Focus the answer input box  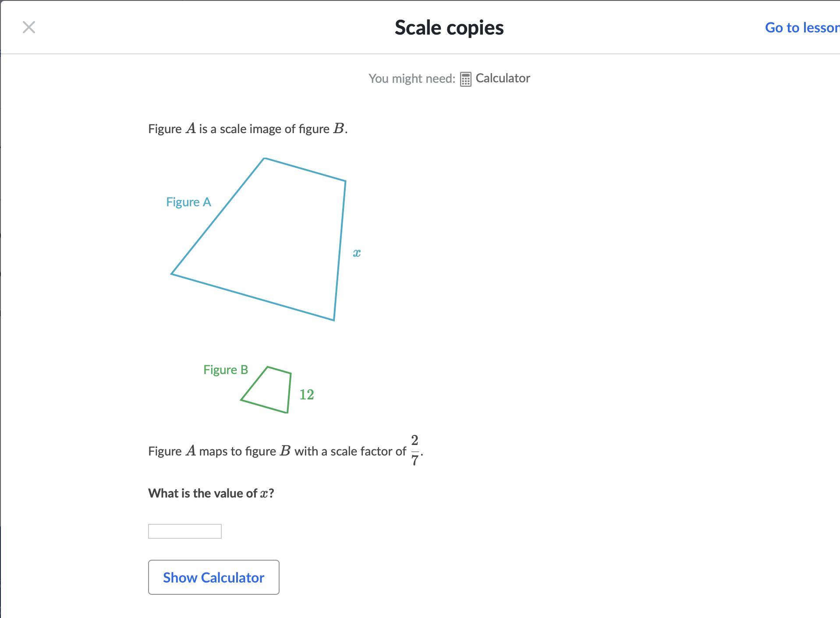pyautogui.click(x=184, y=531)
